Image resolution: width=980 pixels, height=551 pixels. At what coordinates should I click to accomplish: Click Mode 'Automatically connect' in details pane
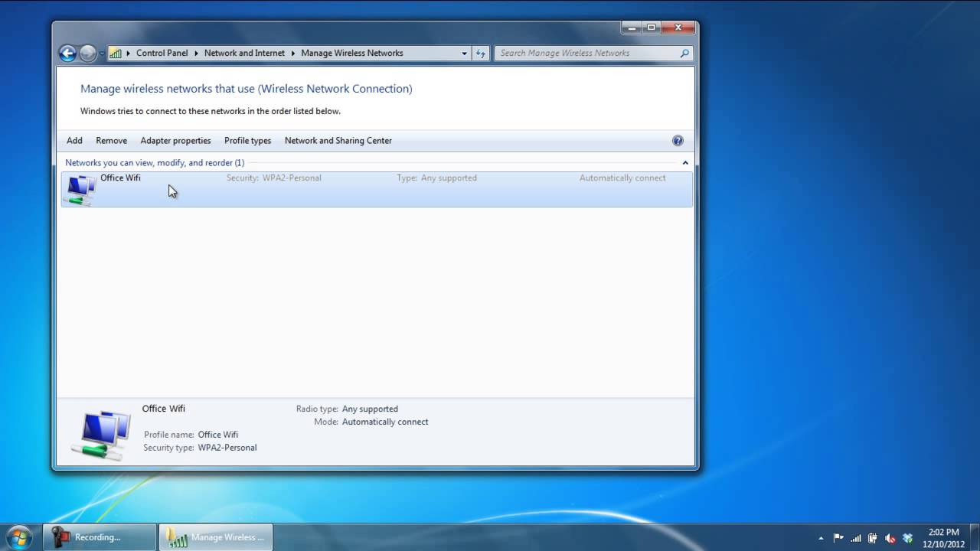coord(385,422)
